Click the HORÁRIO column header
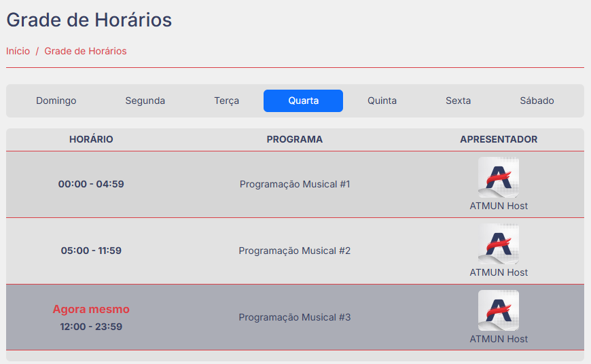 [91, 139]
